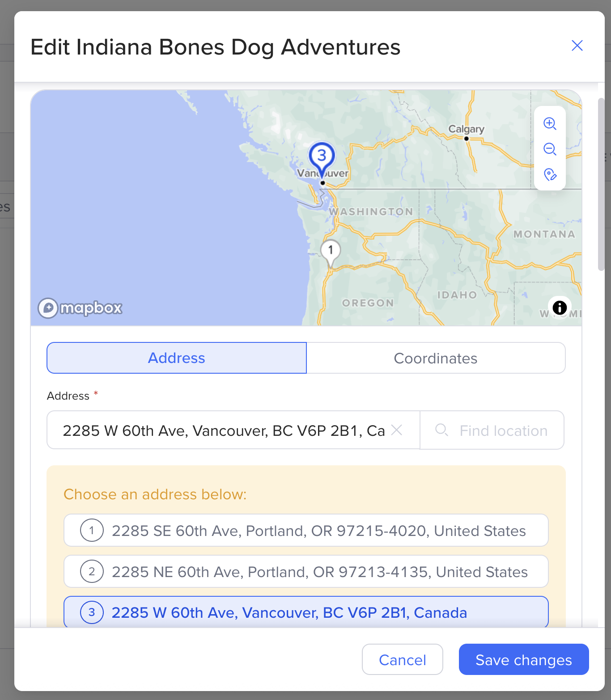Zoom out on the map
The height and width of the screenshot is (700, 611).
pos(550,149)
